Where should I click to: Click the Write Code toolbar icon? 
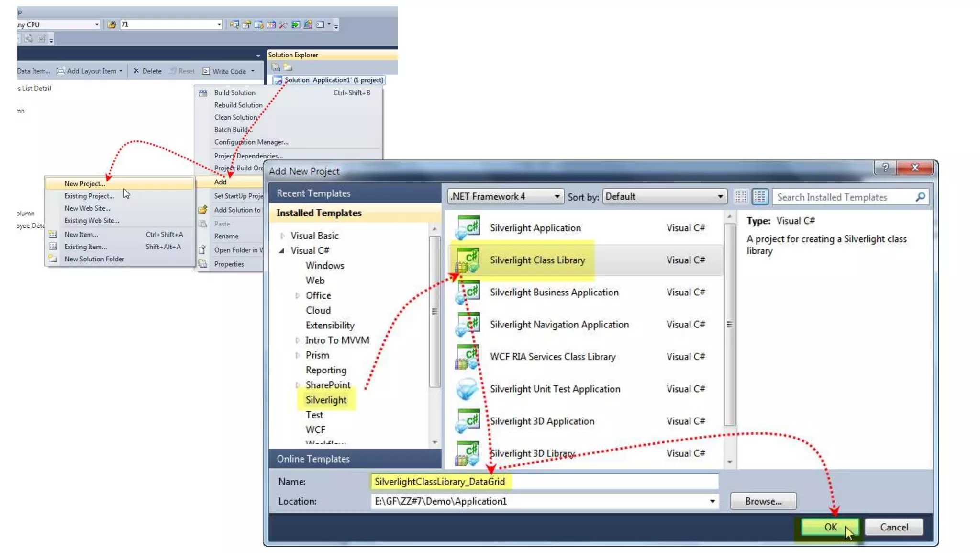pyautogui.click(x=206, y=71)
